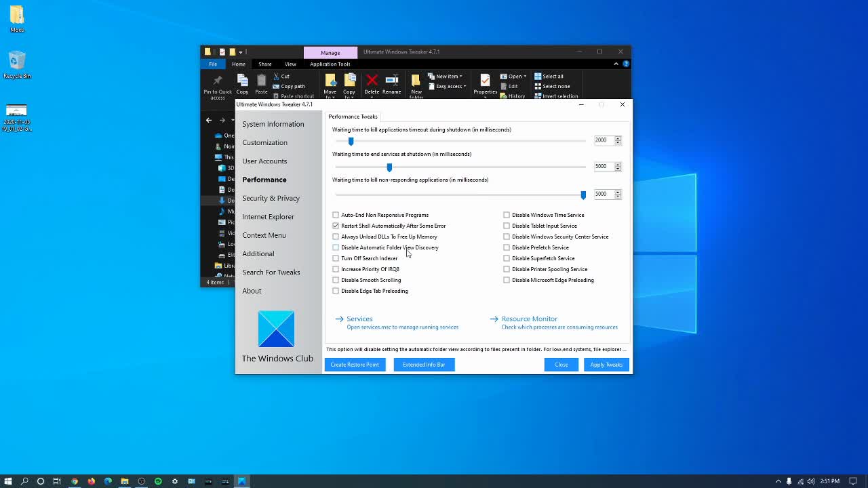Click Copy path in File Explorer ribbon
868x488 pixels.
pos(288,86)
